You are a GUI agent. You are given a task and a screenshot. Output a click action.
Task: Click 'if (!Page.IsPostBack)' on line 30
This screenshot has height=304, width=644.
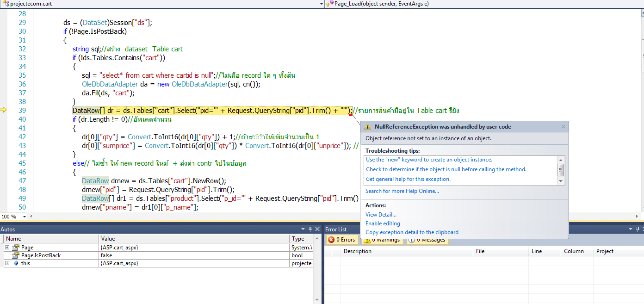point(95,31)
